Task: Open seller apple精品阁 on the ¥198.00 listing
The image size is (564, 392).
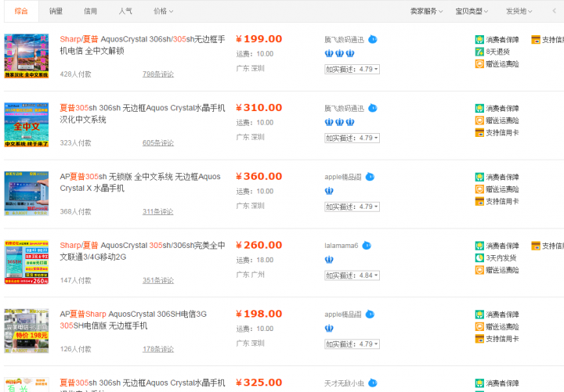Action: (x=343, y=315)
